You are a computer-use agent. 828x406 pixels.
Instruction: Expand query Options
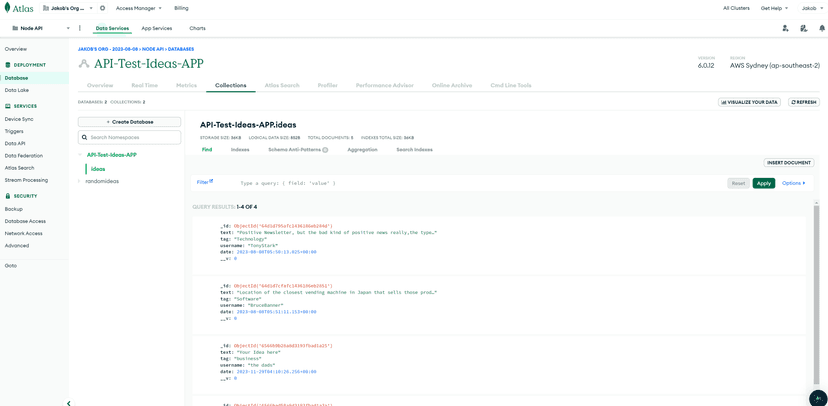(x=794, y=183)
